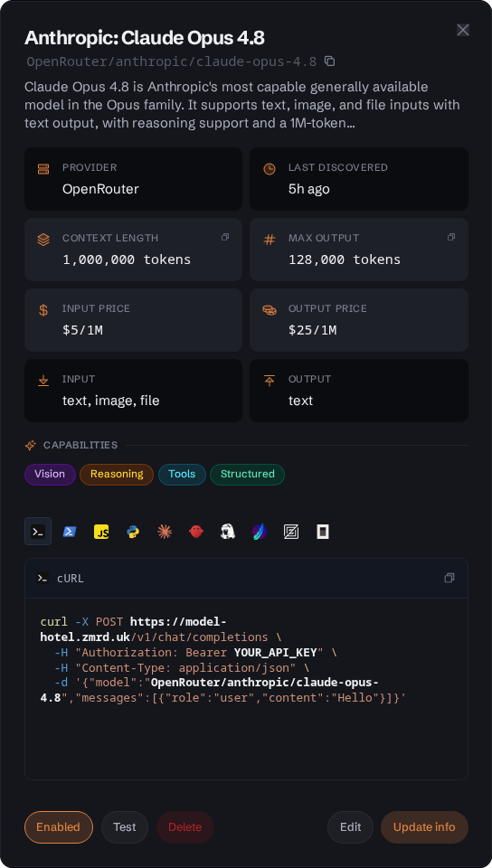Click the Reasoning capability tag
This screenshot has height=868, width=492.
point(117,475)
